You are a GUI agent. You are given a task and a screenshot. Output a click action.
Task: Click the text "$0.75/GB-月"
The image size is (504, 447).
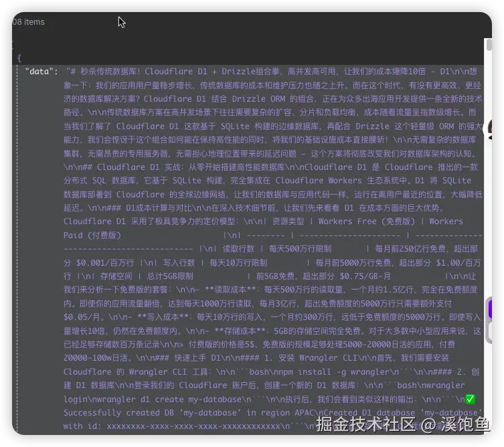tap(365, 276)
